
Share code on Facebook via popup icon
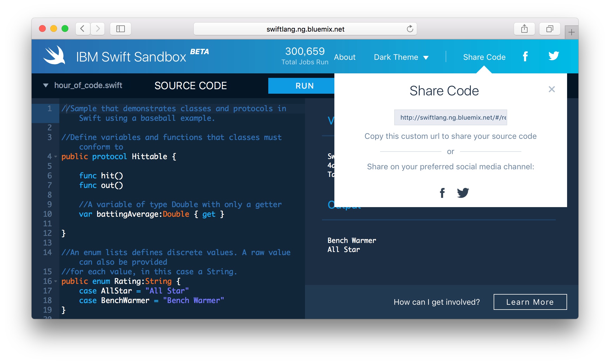[x=442, y=193]
